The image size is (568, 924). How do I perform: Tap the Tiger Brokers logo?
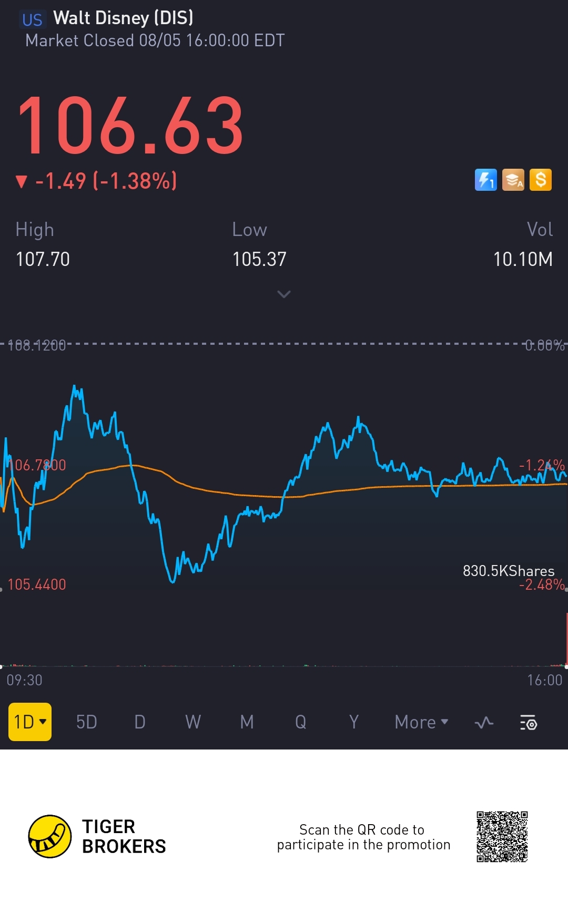(50, 836)
